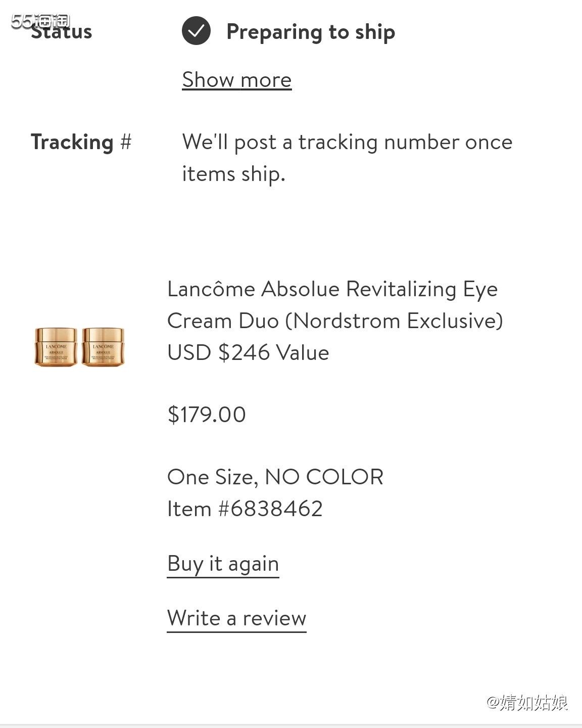Expand status details with Show more
This screenshot has width=582, height=728.
[x=237, y=80]
